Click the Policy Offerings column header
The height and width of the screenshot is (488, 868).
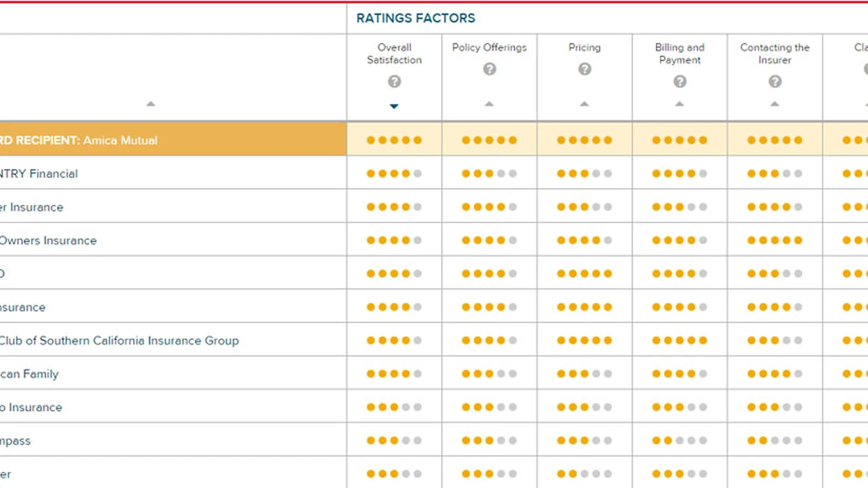(489, 47)
